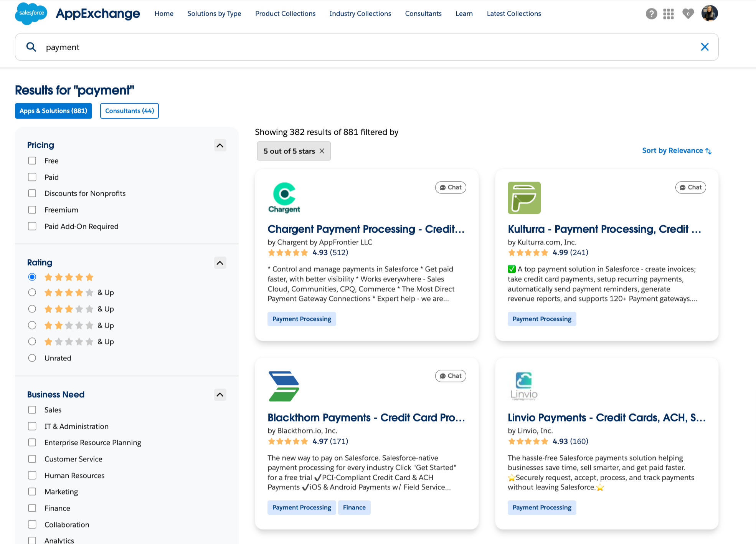
Task: Click the Finance tag on Blackthorn card
Action: point(354,508)
